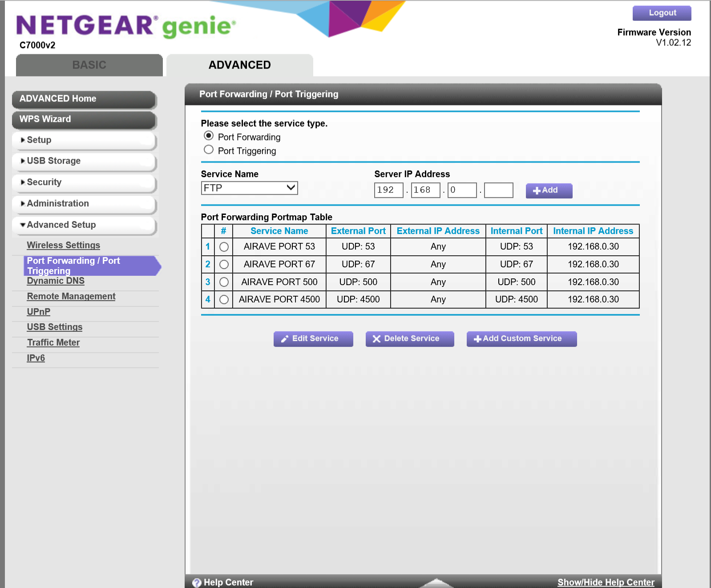Viewport: 711px width, 588px height.
Task: Open the IPv6 settings link
Action: (x=36, y=358)
